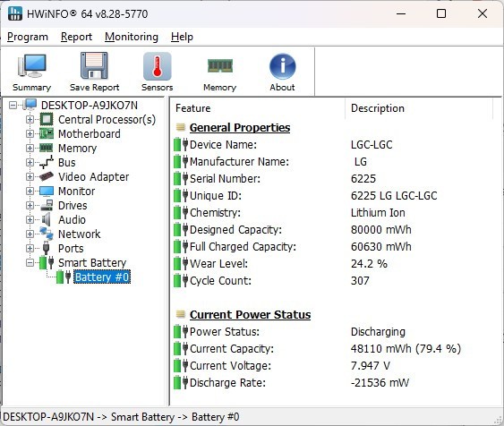
Task: Click the Smart Battery icon in the tree
Action: point(47,262)
